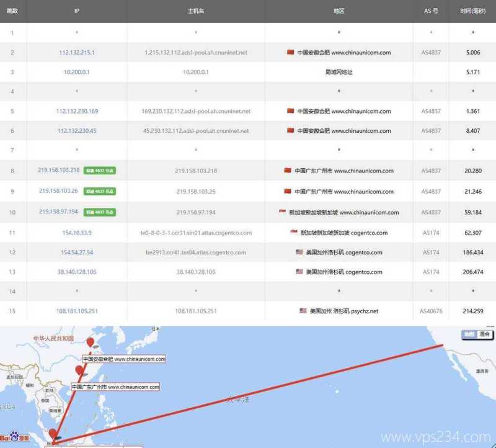Click the red map marker for 中国安徽合肥
This screenshot has height=448, width=496.
[x=92, y=343]
